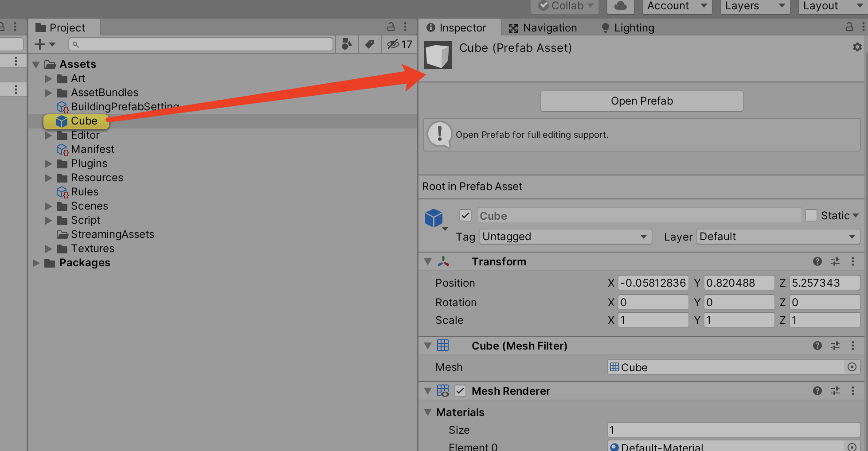Open presets icon on Mesh Renderer
The width and height of the screenshot is (868, 451).
[x=835, y=391]
